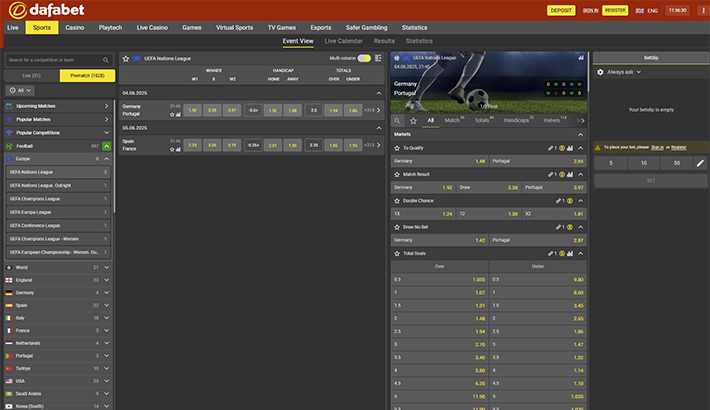Collapse the Europe region
The height and width of the screenshot is (410, 710).
coord(106,159)
